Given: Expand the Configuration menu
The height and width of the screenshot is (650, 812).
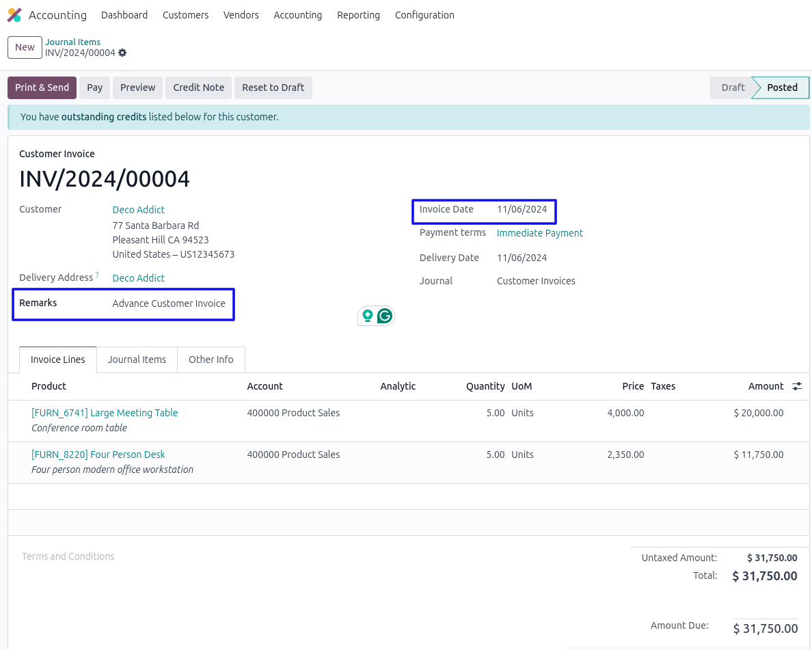Looking at the screenshot, I should point(424,15).
